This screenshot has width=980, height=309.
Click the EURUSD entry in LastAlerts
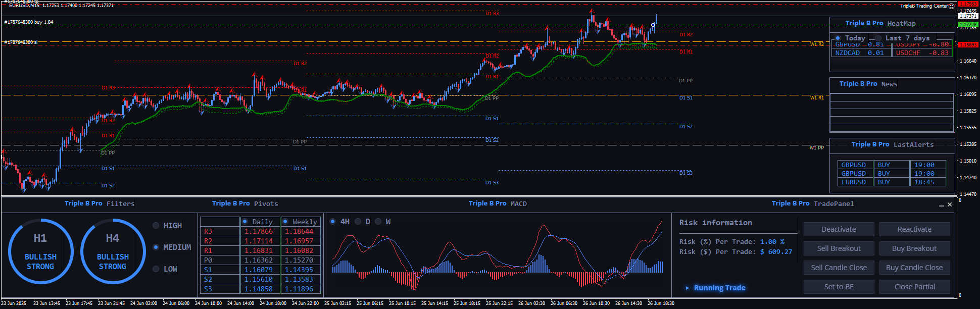853,182
